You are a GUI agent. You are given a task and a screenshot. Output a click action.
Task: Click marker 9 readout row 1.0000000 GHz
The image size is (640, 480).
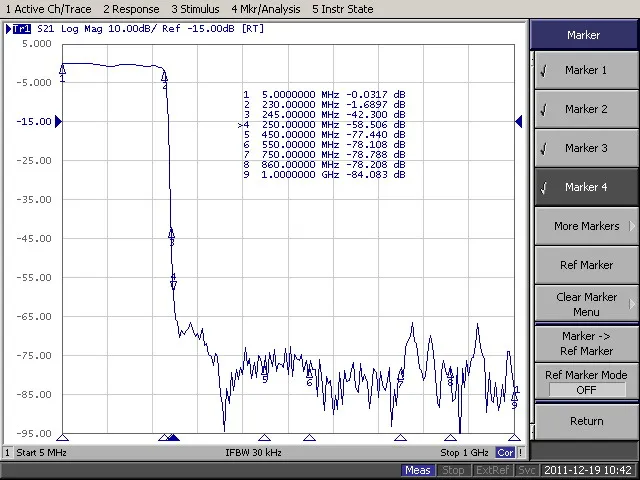[x=324, y=175]
